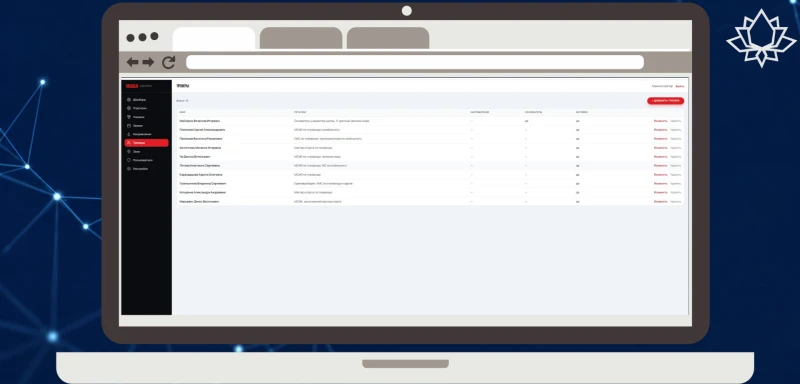Select the highlighted Тренеры sidebar item
Image resolution: width=800 pixels, height=384 pixels.
coord(146,143)
